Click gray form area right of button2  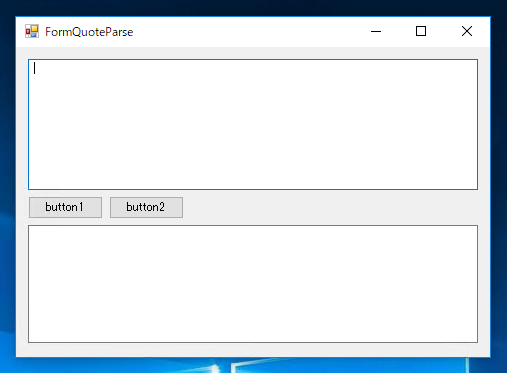pyautogui.click(x=330, y=207)
